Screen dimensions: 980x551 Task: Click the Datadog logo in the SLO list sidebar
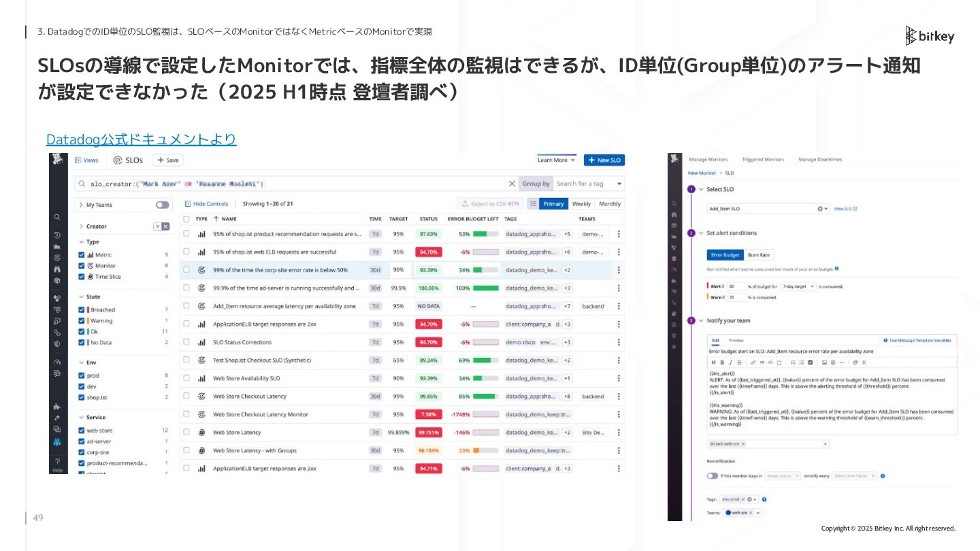click(58, 159)
